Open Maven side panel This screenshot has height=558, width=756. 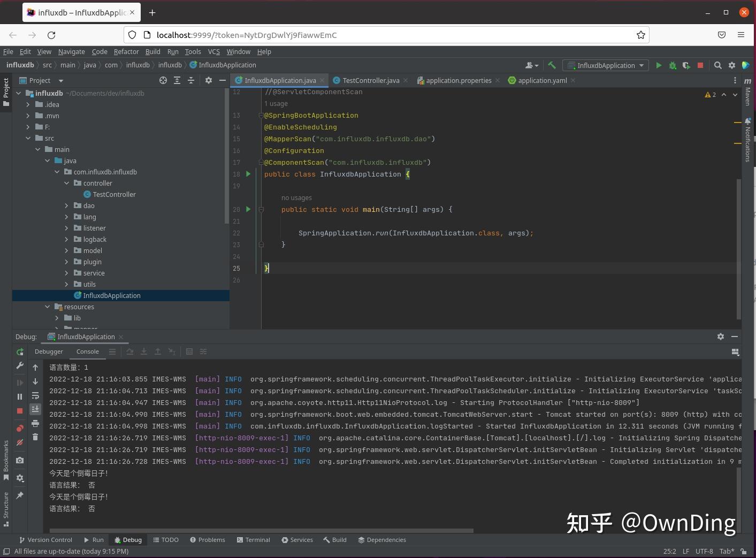tap(748, 91)
